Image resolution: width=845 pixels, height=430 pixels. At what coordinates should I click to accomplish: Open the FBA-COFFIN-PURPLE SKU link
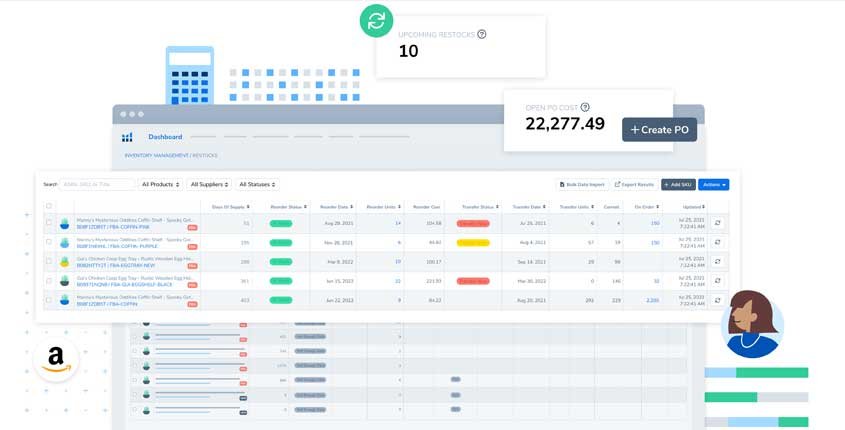pyautogui.click(x=117, y=246)
